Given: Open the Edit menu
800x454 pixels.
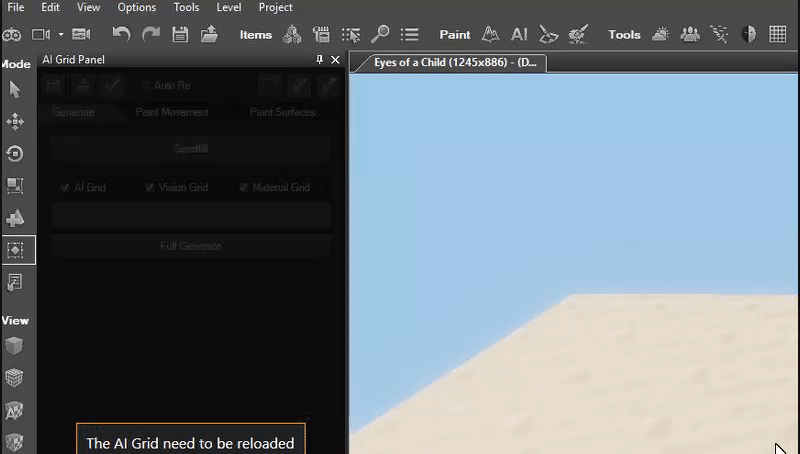Looking at the screenshot, I should click(x=51, y=8).
